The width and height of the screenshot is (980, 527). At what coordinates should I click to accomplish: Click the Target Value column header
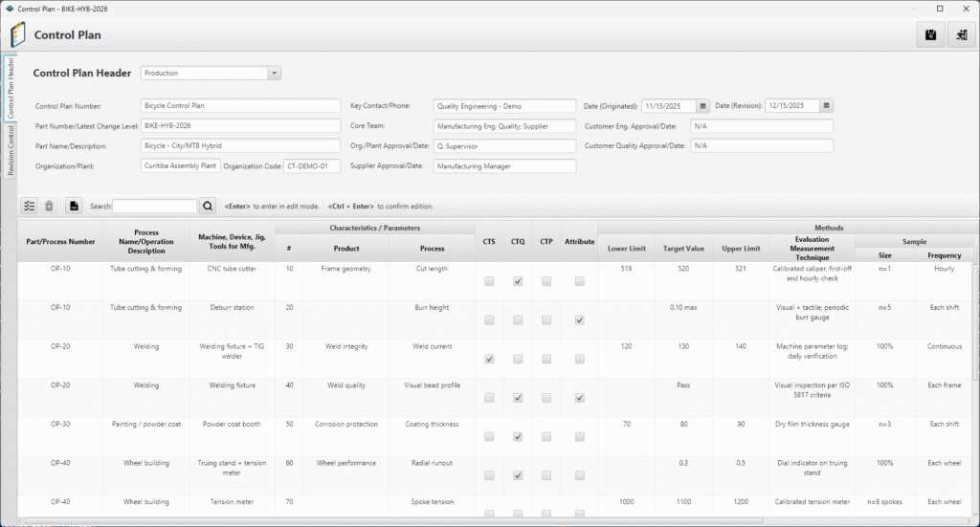point(684,248)
